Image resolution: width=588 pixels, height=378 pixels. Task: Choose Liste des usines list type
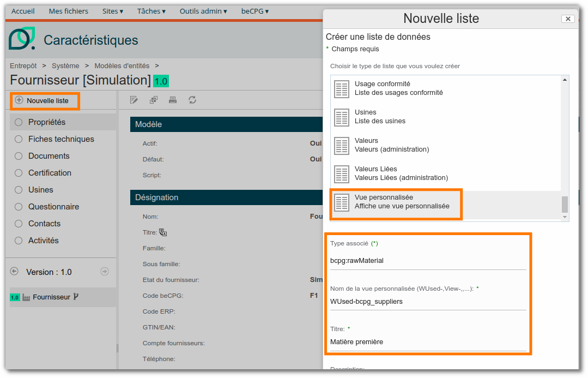pyautogui.click(x=446, y=117)
